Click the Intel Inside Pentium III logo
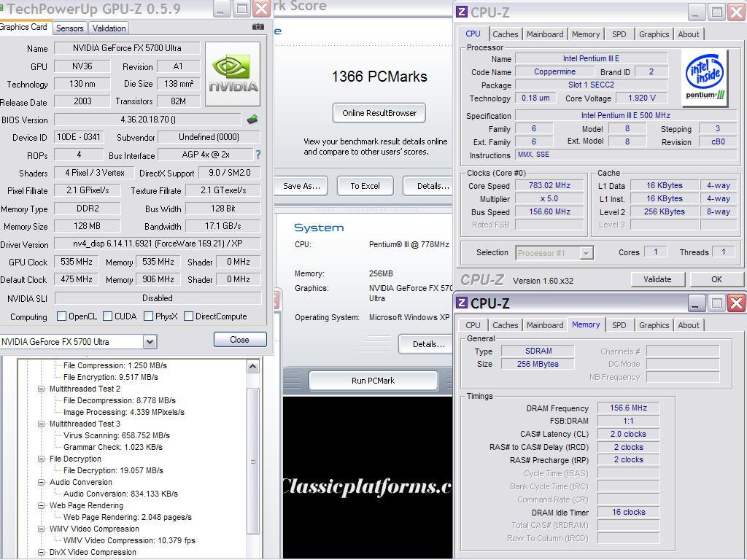This screenshot has width=747, height=560. (705, 77)
